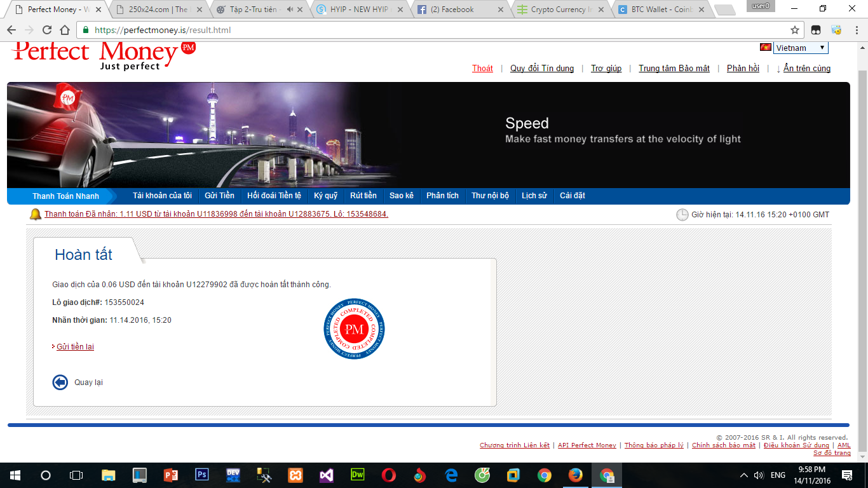
Task: Launch File Explorer from the taskbar
Action: 109,475
